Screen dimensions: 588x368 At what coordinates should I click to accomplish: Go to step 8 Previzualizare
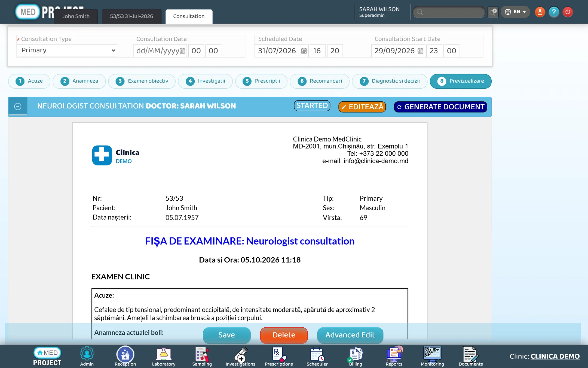[x=461, y=81]
